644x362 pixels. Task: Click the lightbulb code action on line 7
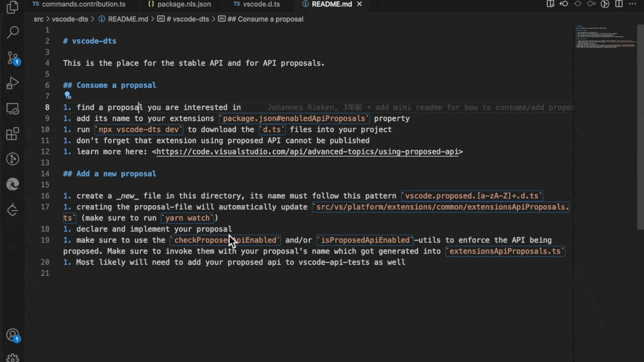tap(67, 95)
